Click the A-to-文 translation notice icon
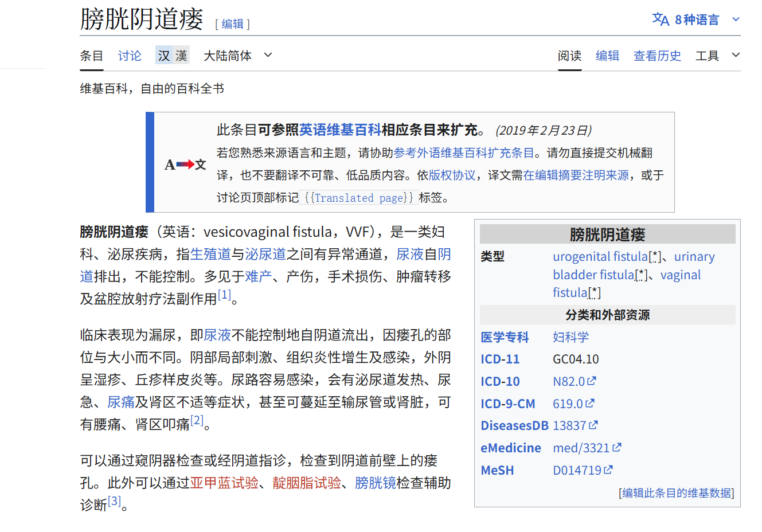 point(185,165)
